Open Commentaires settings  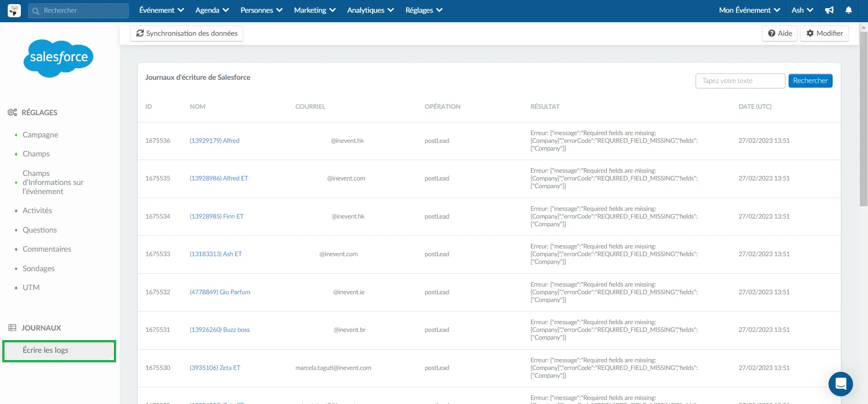click(x=47, y=249)
